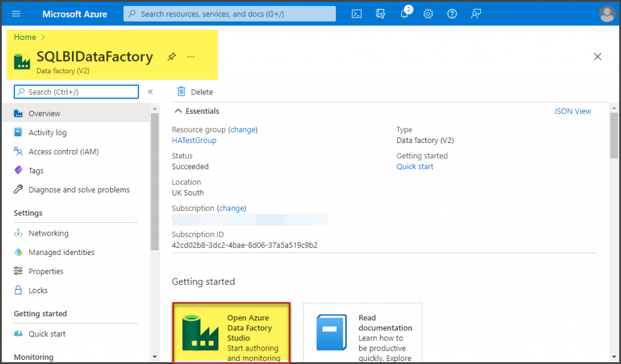
Task: Open the Help question mark icon
Action: (x=452, y=14)
